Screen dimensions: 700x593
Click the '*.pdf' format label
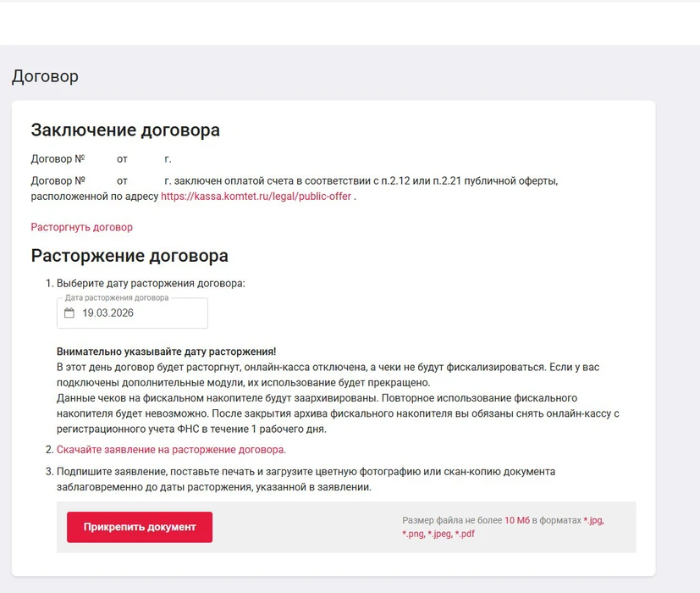click(x=465, y=534)
